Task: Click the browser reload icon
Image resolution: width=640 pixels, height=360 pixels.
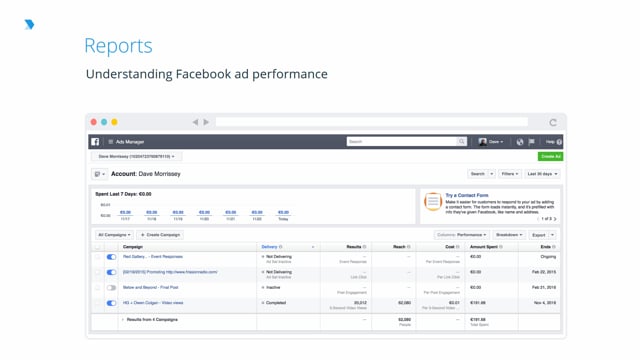Action: coord(553,122)
